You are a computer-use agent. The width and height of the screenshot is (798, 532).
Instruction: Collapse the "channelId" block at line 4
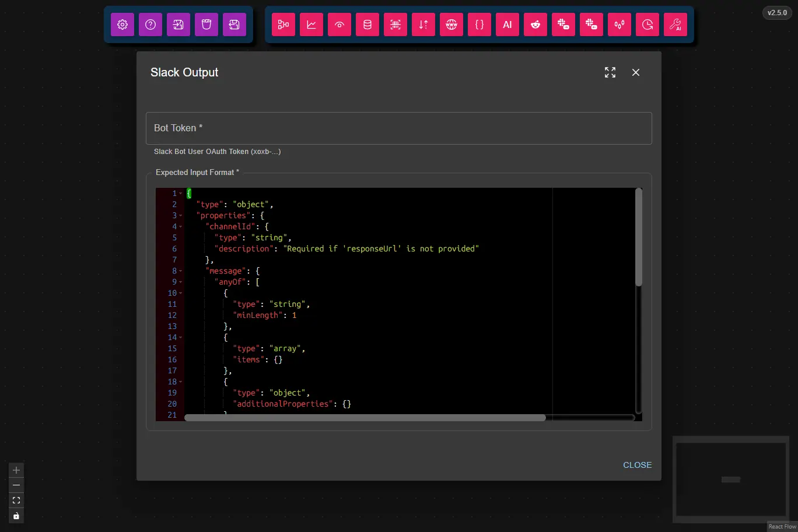(x=181, y=227)
